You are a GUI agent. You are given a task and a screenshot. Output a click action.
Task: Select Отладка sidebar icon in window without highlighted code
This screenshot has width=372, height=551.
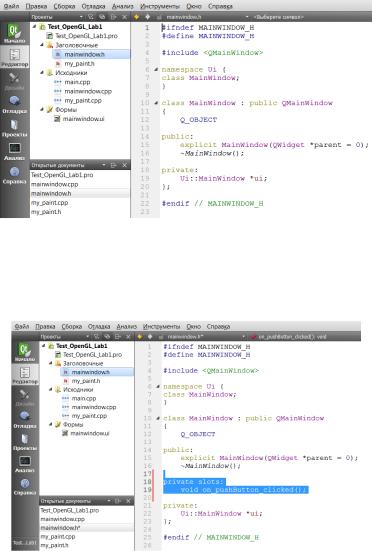click(x=14, y=104)
